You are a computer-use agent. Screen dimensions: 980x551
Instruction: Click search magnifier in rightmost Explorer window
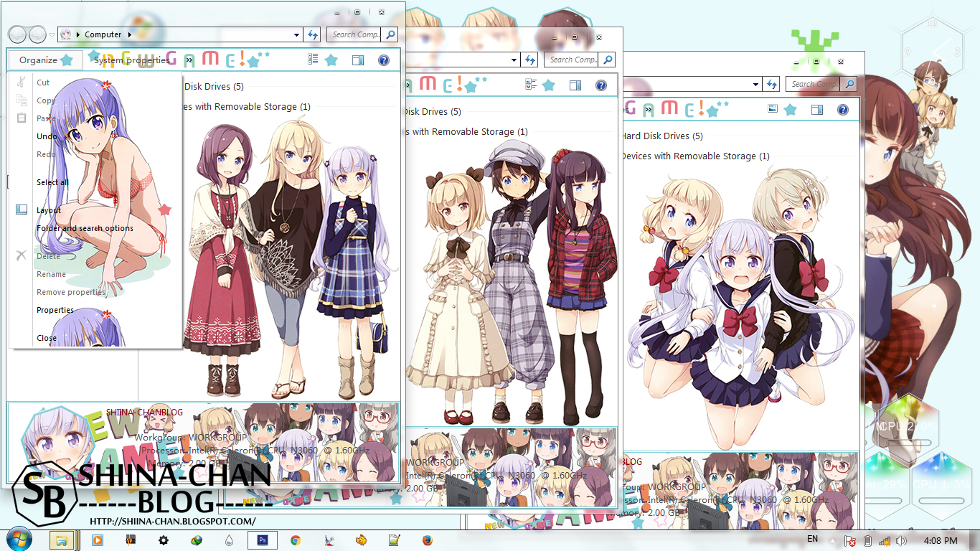coord(849,85)
